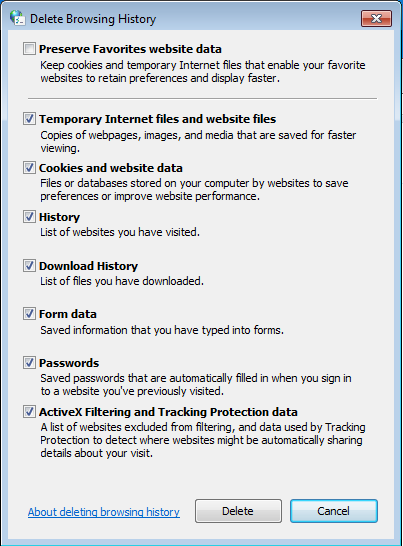403x546 pixels.
Task: Uncheck ActiveX Filtering and Tracking Protection data
Action: pyautogui.click(x=29, y=412)
